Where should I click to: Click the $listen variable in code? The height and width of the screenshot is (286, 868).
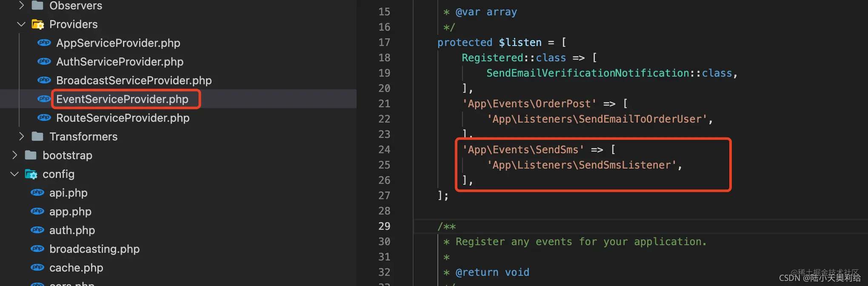[x=520, y=43]
